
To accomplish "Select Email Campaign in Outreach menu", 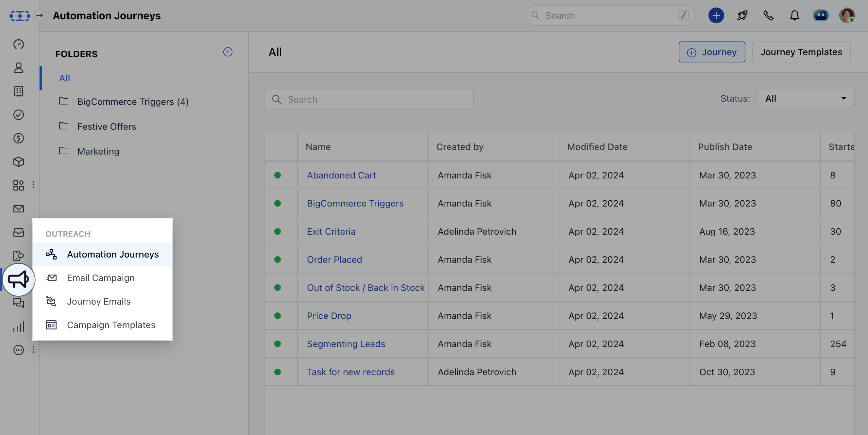I will (x=102, y=278).
